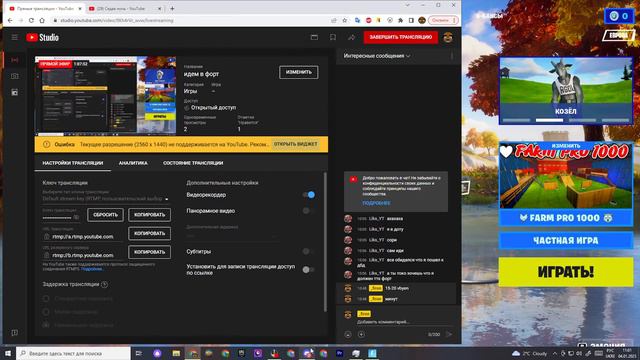
Task: Click the weather widget in taskbar
Action: [529, 353]
